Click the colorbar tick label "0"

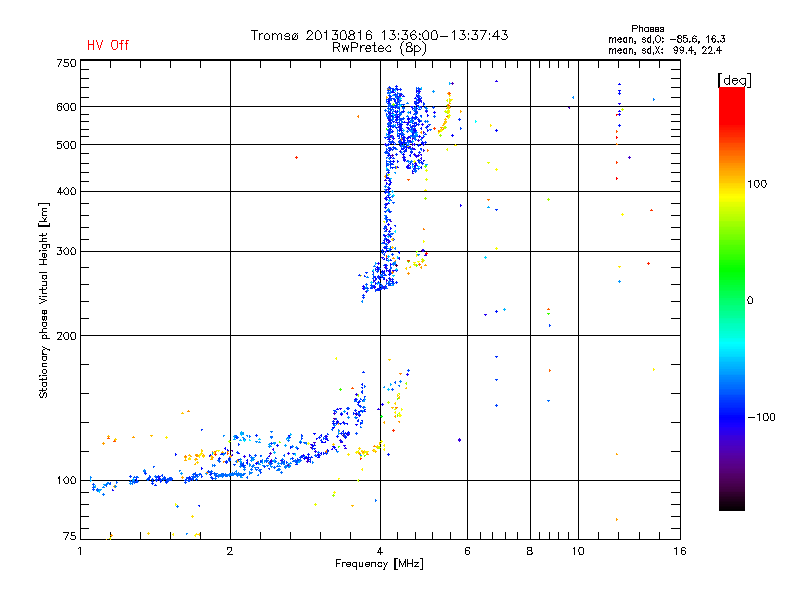pos(750,301)
